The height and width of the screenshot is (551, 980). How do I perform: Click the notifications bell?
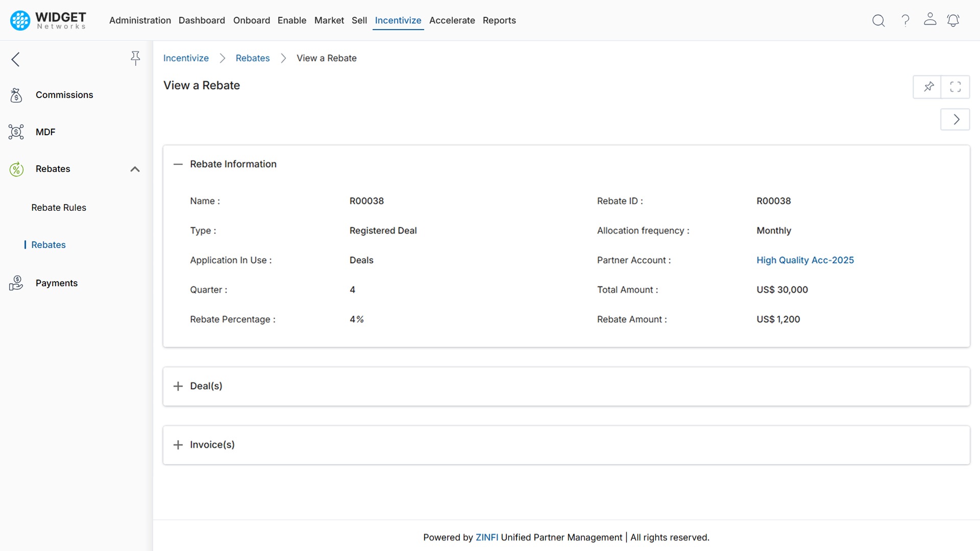tap(953, 20)
